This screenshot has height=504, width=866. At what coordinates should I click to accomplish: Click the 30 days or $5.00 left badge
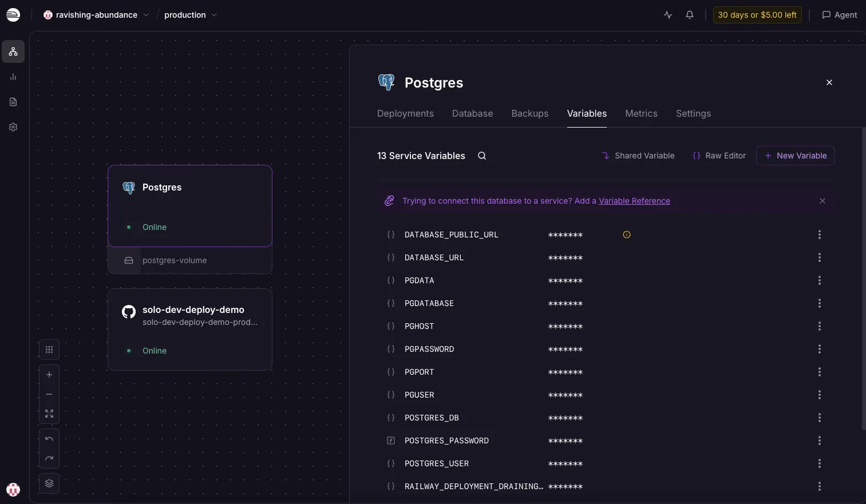point(757,15)
